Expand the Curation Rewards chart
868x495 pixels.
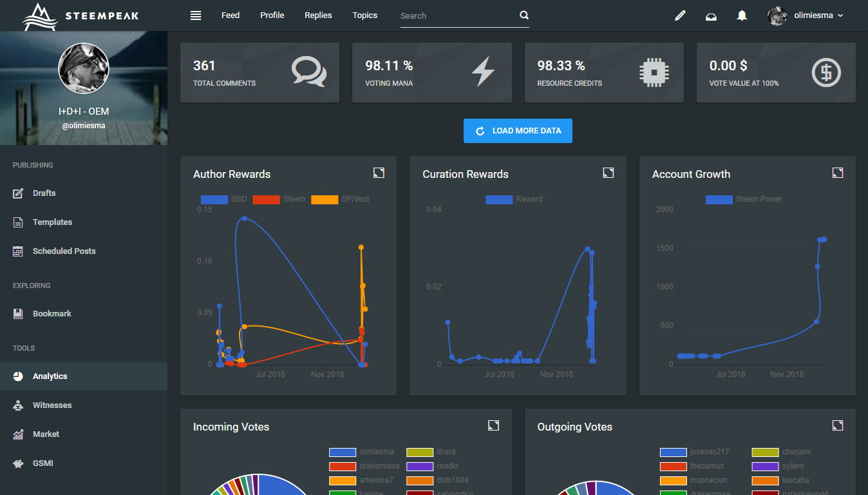pyautogui.click(x=608, y=173)
